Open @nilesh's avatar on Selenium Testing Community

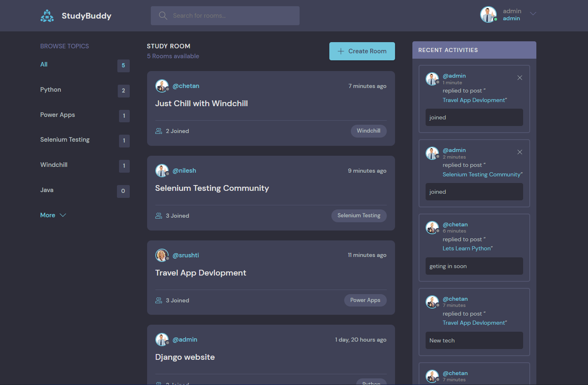pyautogui.click(x=162, y=170)
